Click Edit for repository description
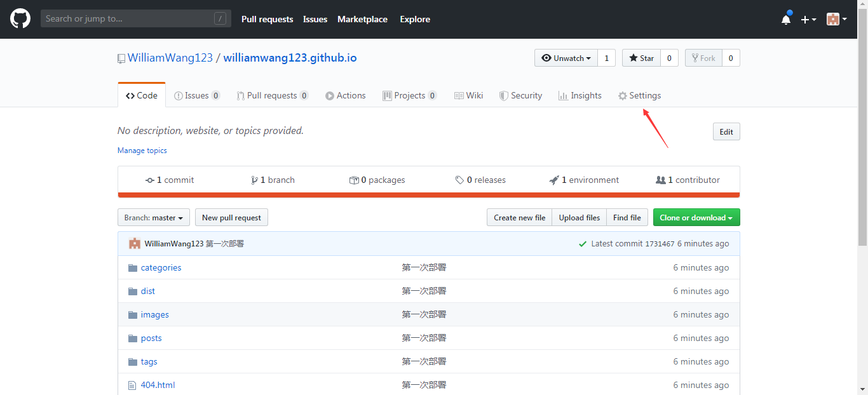The width and height of the screenshot is (868, 395). point(726,132)
